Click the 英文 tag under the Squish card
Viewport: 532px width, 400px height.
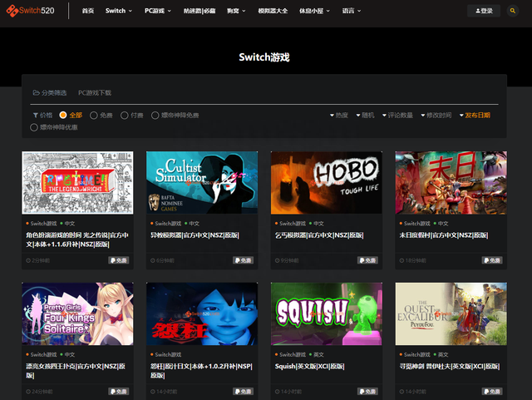(318, 354)
